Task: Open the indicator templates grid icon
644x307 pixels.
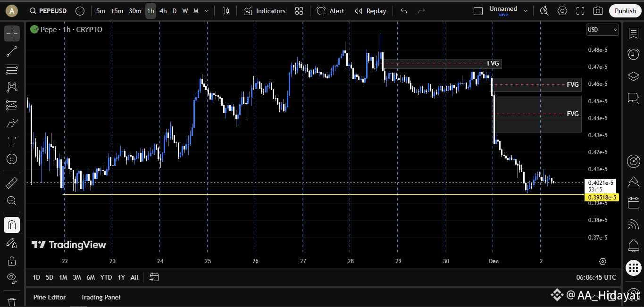Action: [299, 11]
